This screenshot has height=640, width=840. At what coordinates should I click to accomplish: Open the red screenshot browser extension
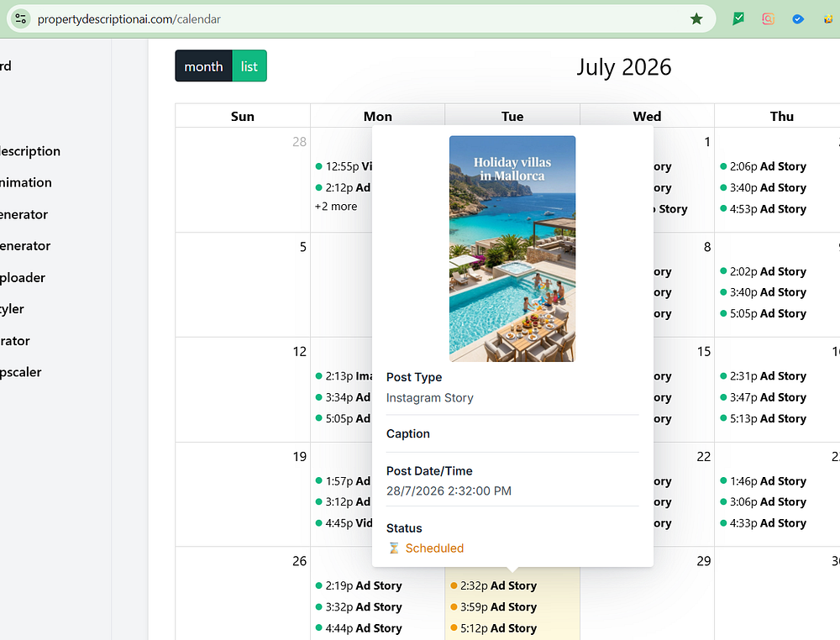point(769,19)
